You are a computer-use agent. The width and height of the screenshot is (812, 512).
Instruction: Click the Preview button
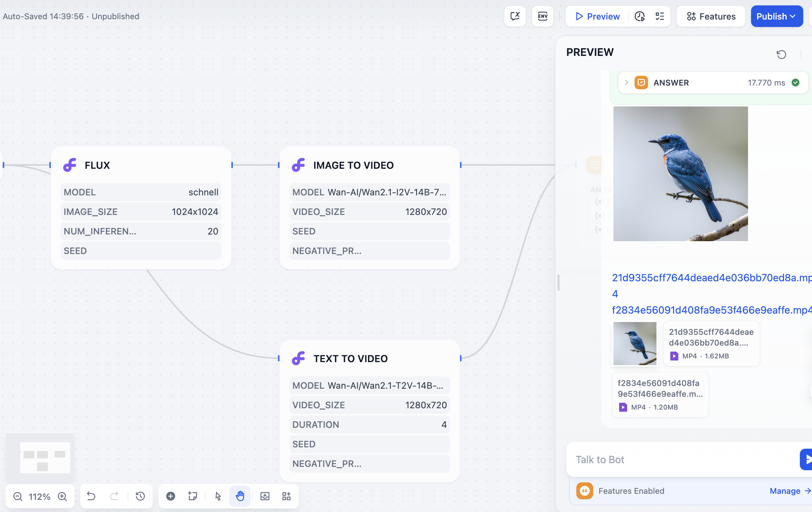click(598, 16)
